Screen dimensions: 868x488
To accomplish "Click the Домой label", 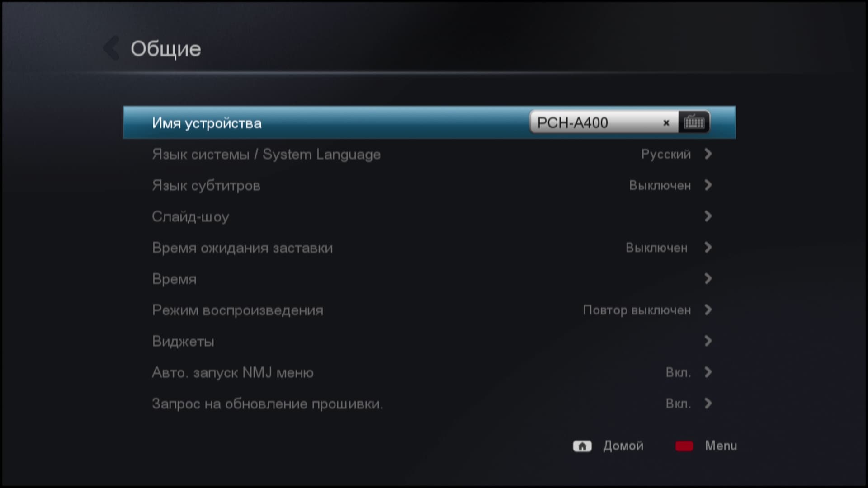I will [623, 446].
